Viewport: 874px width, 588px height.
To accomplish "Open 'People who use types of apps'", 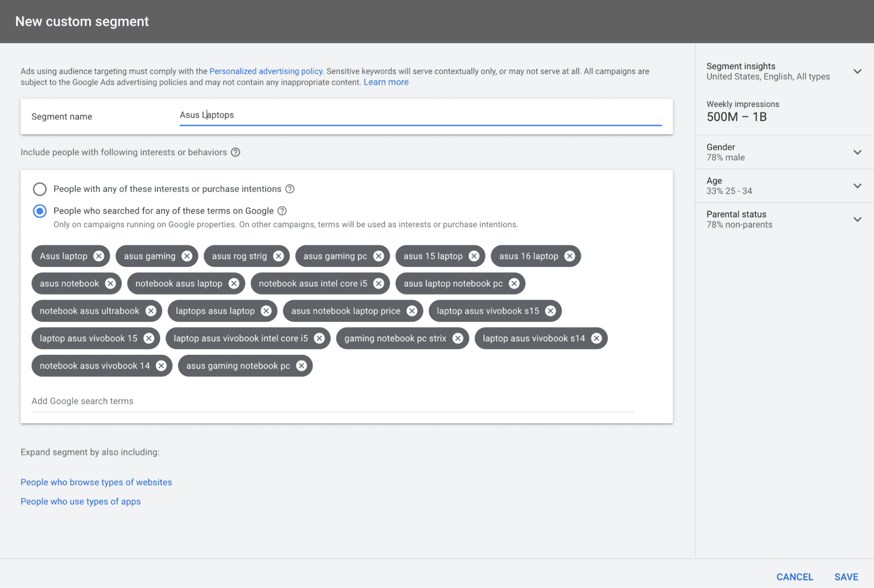I will coord(80,502).
